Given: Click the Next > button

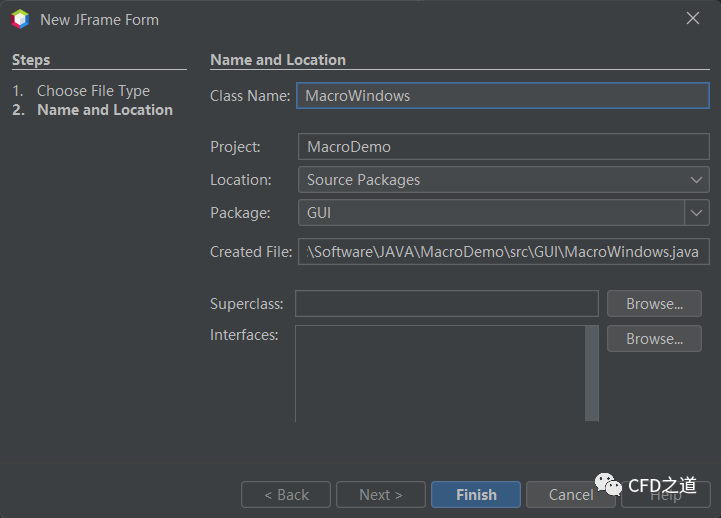Looking at the screenshot, I should coord(380,494).
